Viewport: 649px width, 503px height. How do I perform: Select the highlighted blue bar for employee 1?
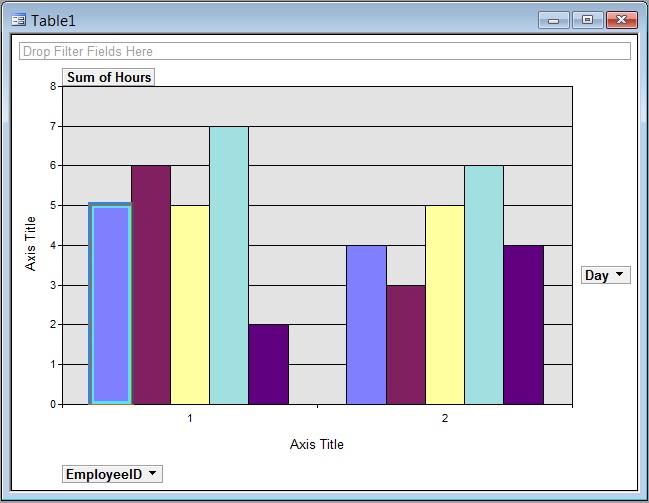point(111,303)
